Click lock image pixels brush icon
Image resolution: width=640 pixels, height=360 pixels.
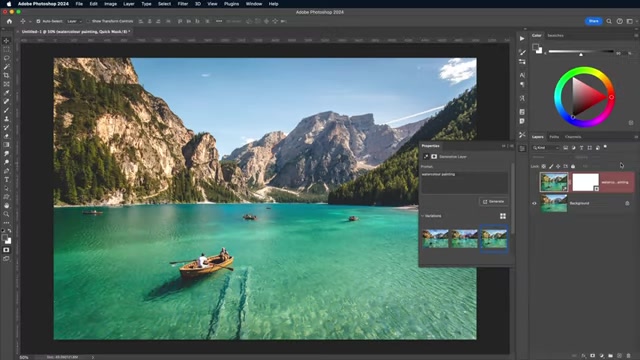point(551,167)
